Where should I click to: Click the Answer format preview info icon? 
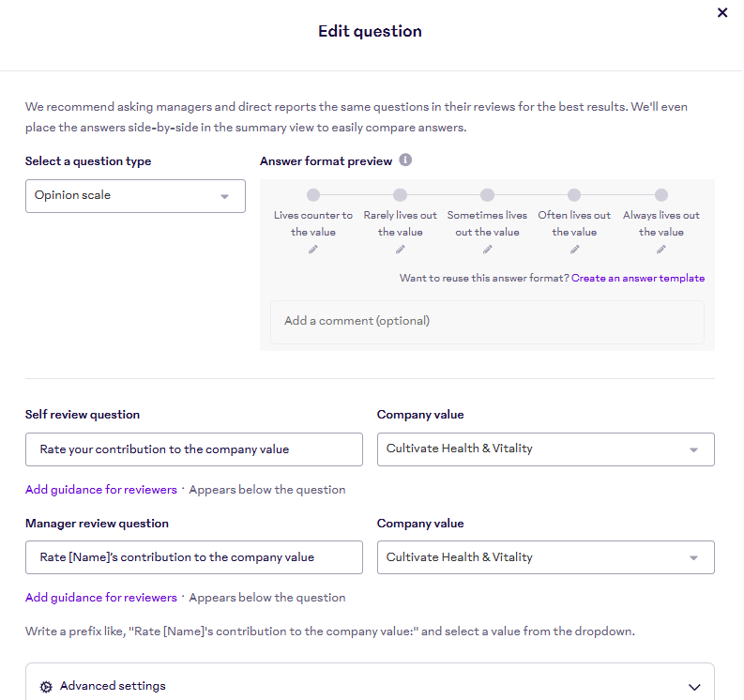click(x=405, y=160)
